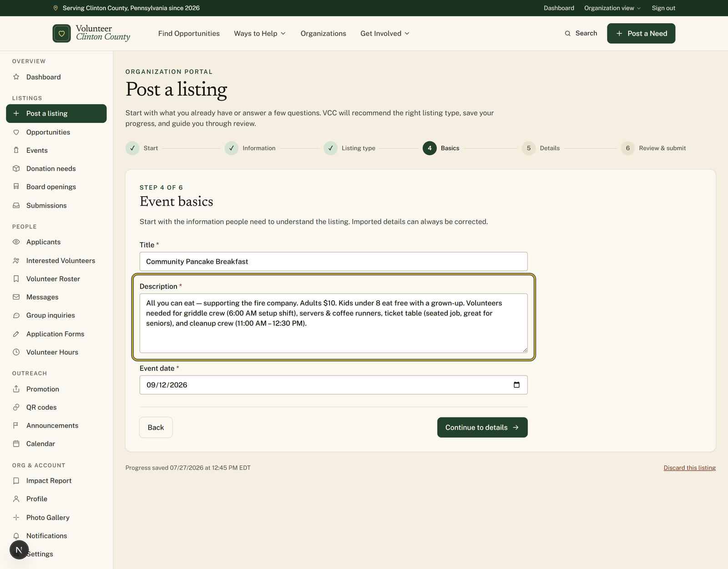Click inside the Description textarea
This screenshot has height=569, width=728.
pyautogui.click(x=334, y=323)
